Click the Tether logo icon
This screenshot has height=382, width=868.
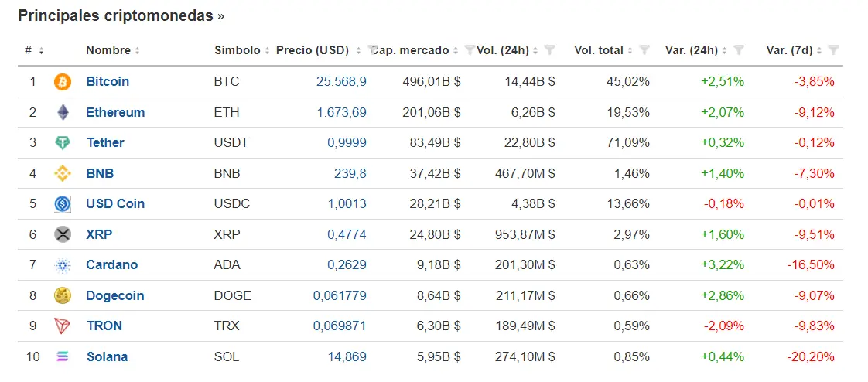[x=63, y=143]
